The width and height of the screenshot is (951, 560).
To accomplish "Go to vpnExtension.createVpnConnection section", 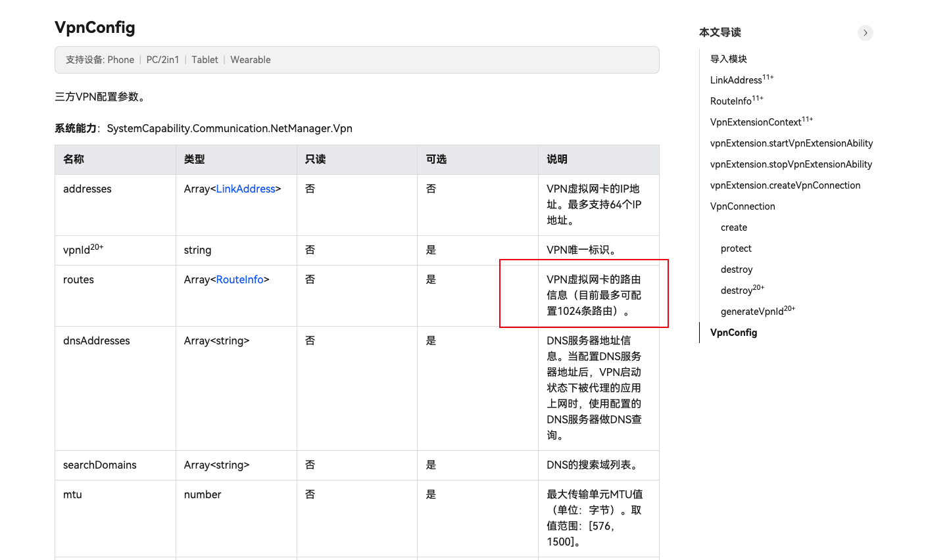I will click(x=785, y=185).
